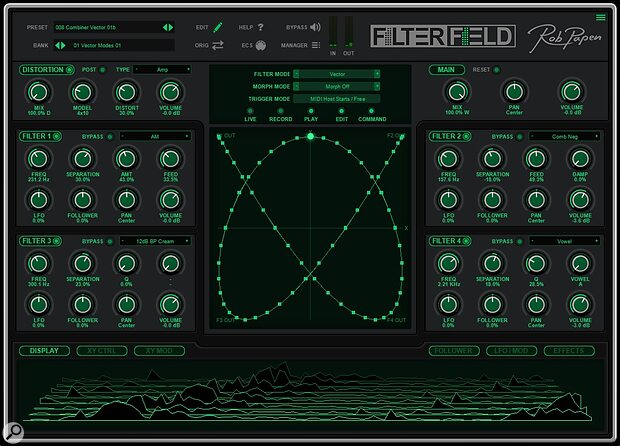Image resolution: width=620 pixels, height=446 pixels.
Task: Open Morph Mode dropdown showing Morph Off
Action: tap(337, 86)
